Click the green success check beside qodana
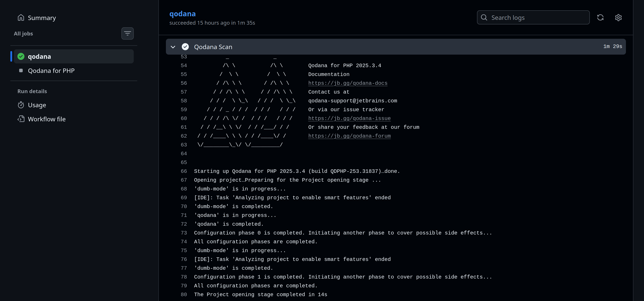Viewport: 644px width, 301px height. pos(21,56)
